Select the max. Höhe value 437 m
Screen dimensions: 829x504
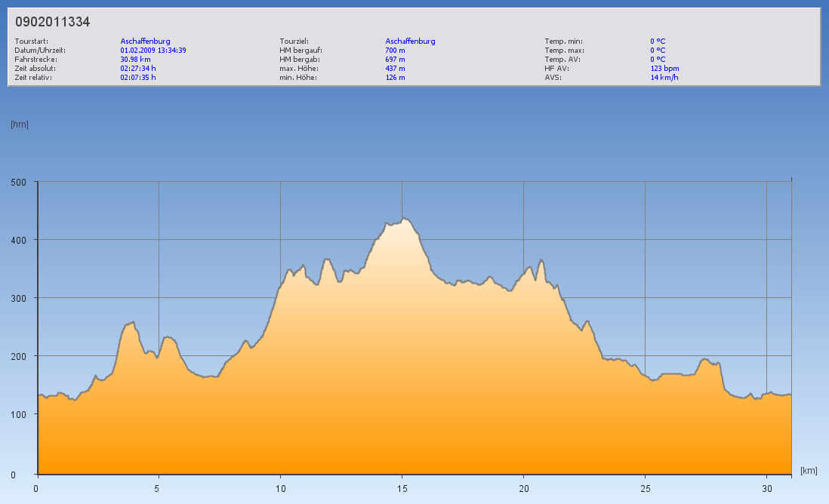tap(395, 69)
